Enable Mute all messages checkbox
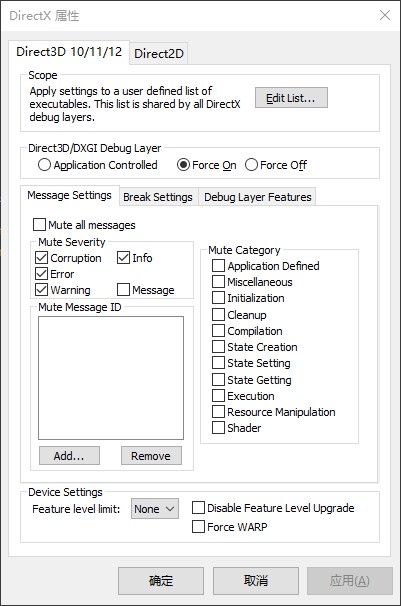401x606 pixels. click(84, 225)
